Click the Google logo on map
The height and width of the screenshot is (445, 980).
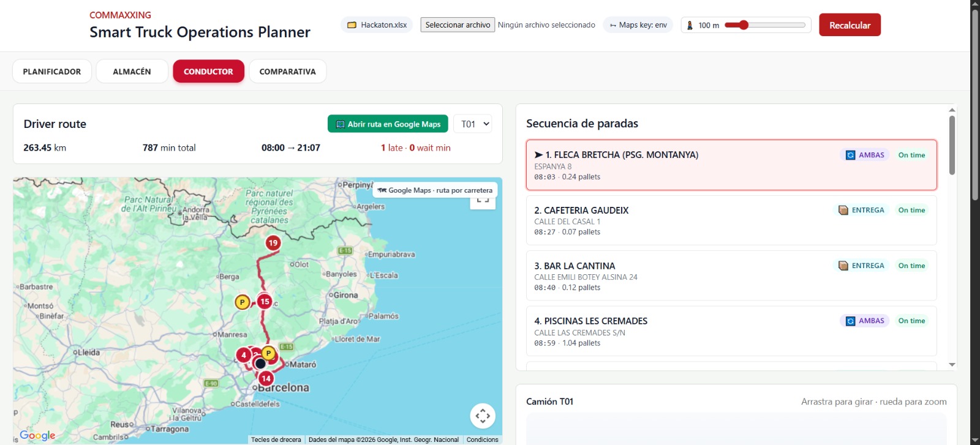(37, 435)
